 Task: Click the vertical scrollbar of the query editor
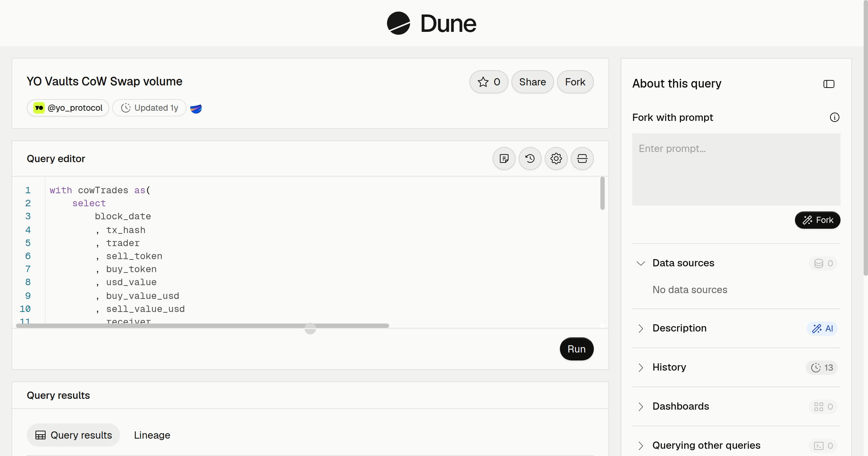602,193
